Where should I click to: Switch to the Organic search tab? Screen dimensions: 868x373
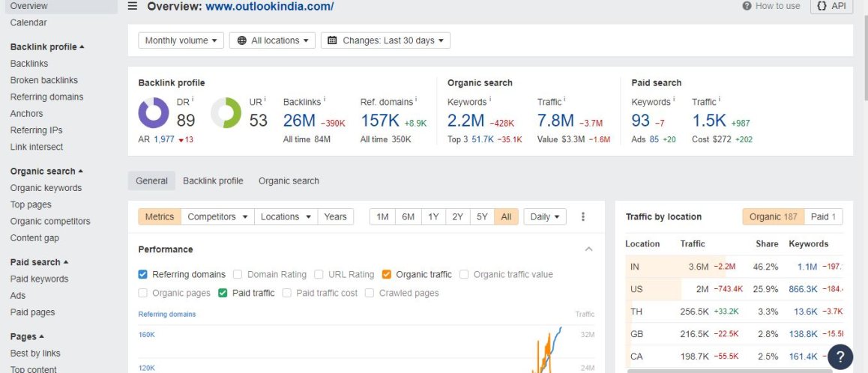289,181
